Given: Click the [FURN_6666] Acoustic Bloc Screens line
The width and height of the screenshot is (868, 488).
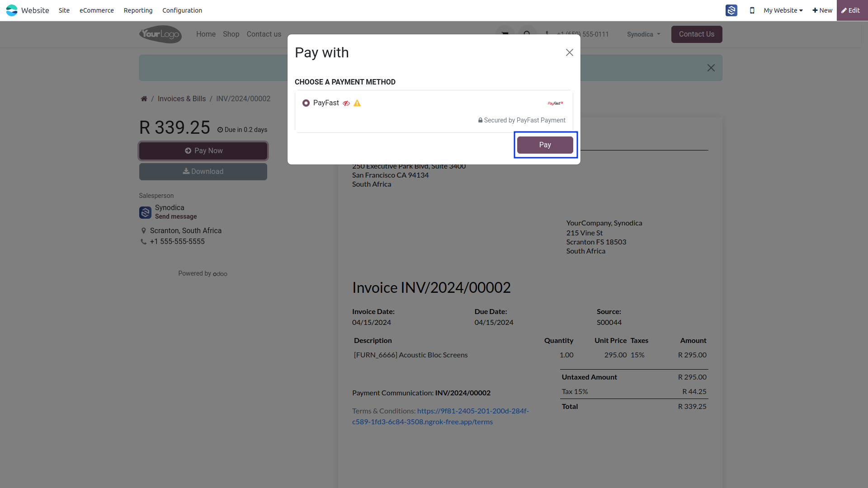Looking at the screenshot, I should [411, 355].
